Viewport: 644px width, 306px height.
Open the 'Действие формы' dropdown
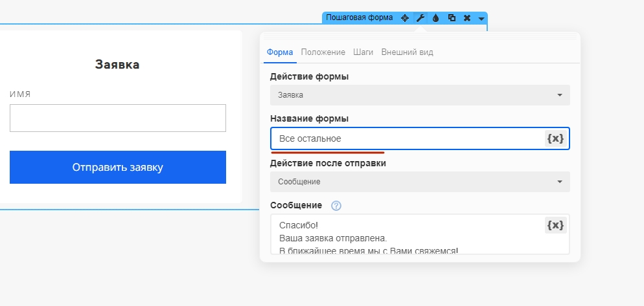[x=420, y=95]
